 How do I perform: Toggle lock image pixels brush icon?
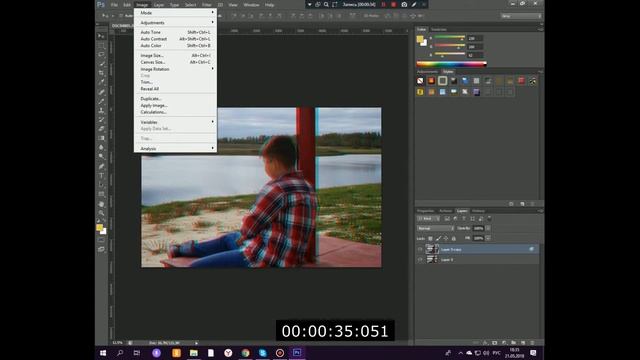coord(438,238)
